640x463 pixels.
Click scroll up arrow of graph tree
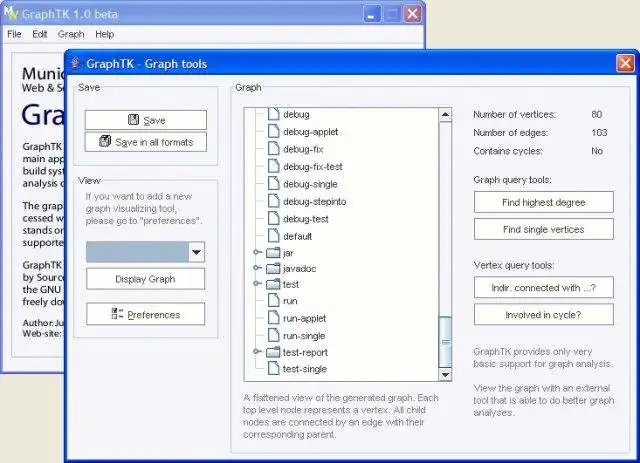[445, 115]
